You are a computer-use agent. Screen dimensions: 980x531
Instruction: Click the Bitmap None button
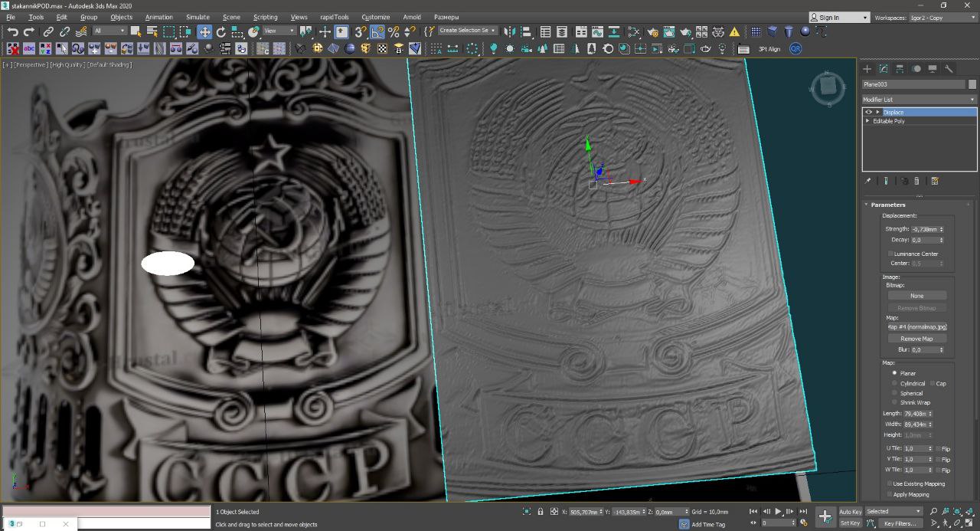(917, 296)
